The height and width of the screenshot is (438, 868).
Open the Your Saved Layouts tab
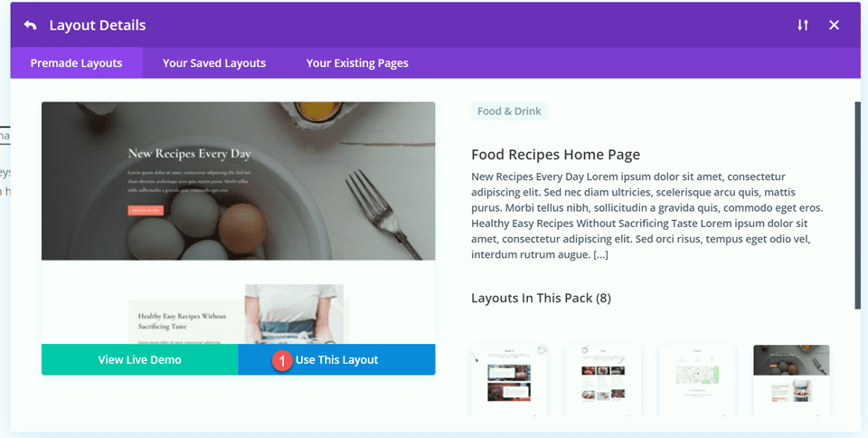coord(214,63)
